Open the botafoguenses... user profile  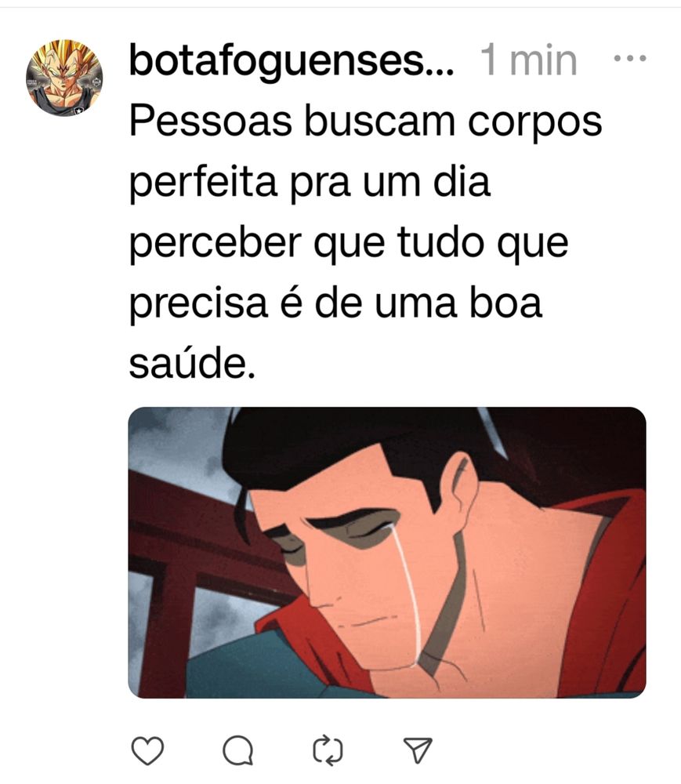292,60
